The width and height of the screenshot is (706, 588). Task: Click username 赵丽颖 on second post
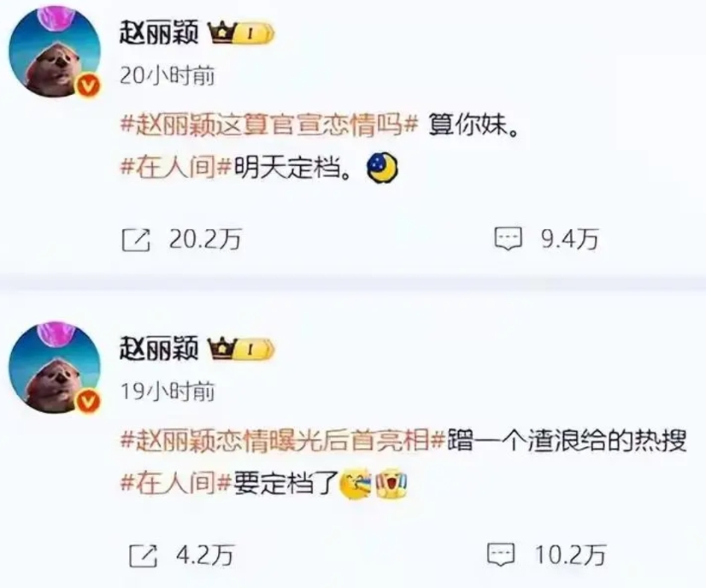click(x=159, y=348)
